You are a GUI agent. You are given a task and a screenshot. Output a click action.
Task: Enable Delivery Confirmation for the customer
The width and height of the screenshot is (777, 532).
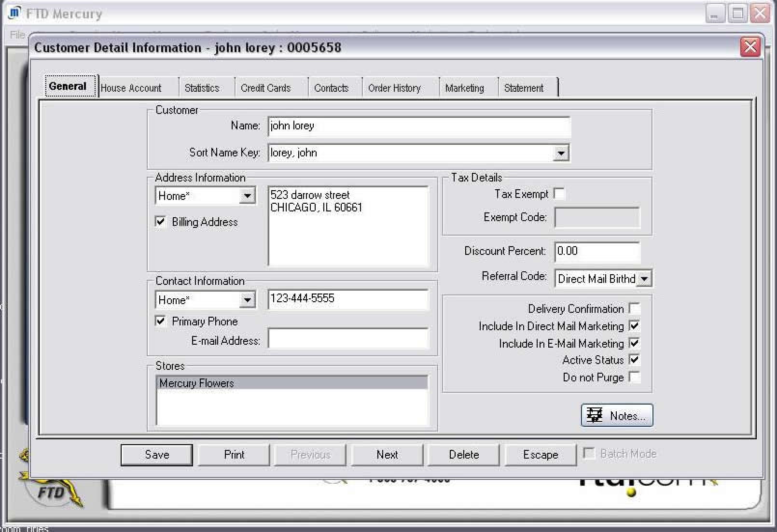click(x=635, y=308)
